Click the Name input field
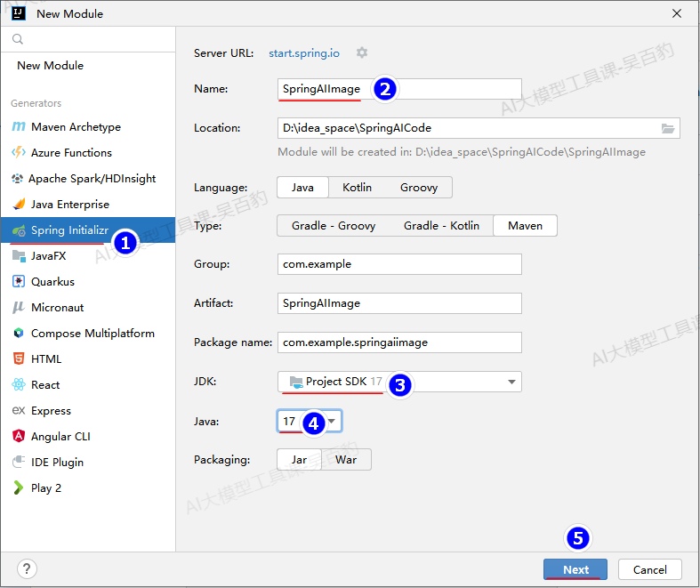The height and width of the screenshot is (588, 700). pyautogui.click(x=399, y=89)
